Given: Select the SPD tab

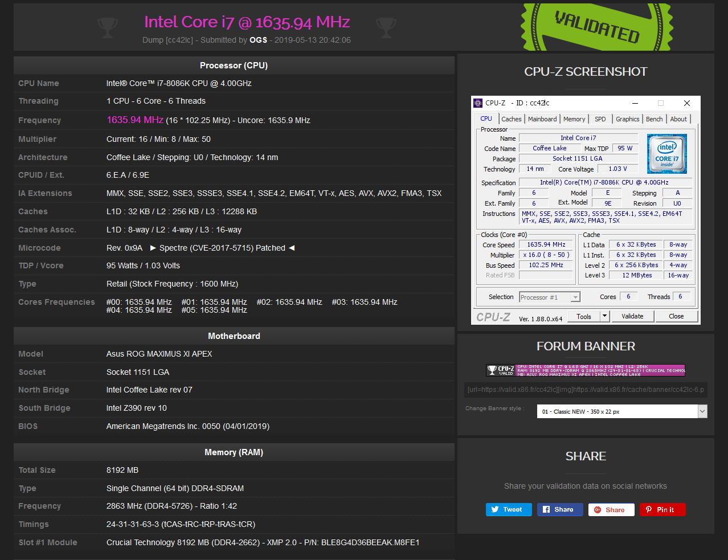Looking at the screenshot, I should [x=600, y=119].
